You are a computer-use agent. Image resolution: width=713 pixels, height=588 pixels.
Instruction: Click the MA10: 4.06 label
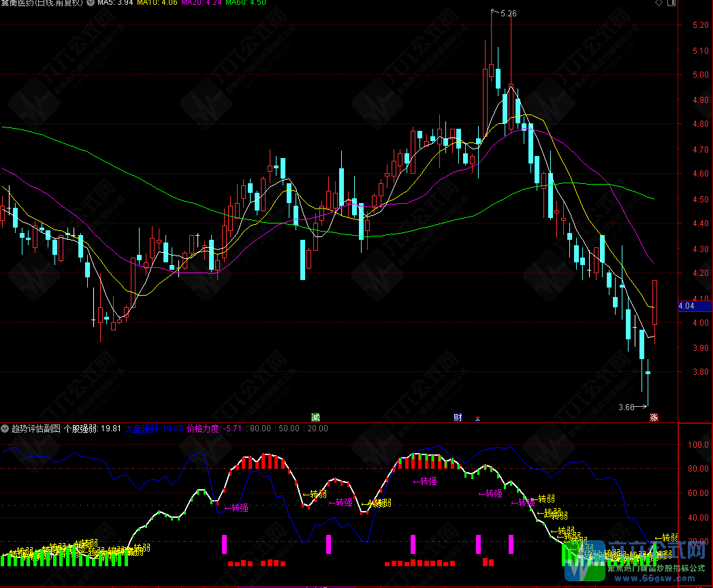pyautogui.click(x=157, y=2)
